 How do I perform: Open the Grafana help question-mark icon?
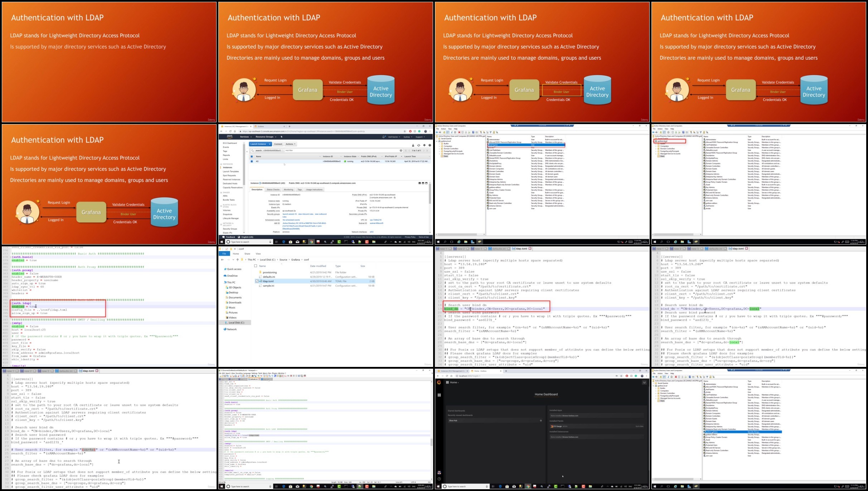click(439, 479)
